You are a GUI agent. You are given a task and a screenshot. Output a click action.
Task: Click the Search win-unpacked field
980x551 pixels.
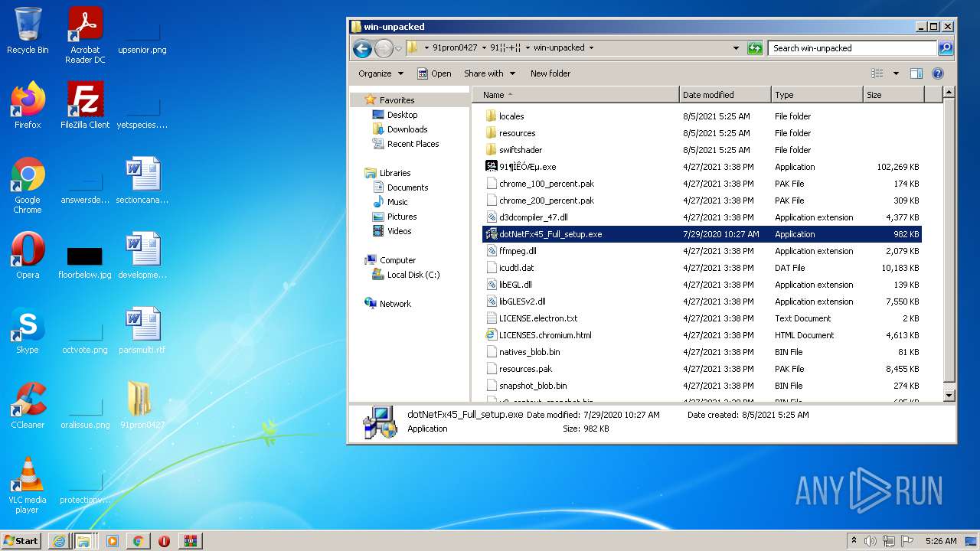pyautogui.click(x=852, y=48)
